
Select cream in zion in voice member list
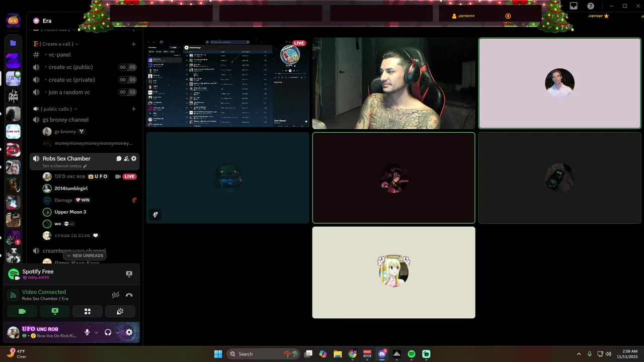click(90, 235)
